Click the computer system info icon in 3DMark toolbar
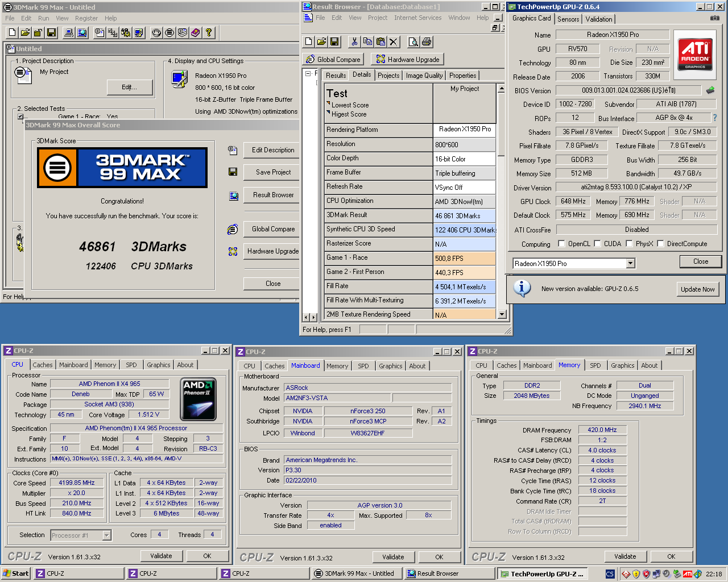This screenshot has height=582, width=728. pyautogui.click(x=69, y=32)
